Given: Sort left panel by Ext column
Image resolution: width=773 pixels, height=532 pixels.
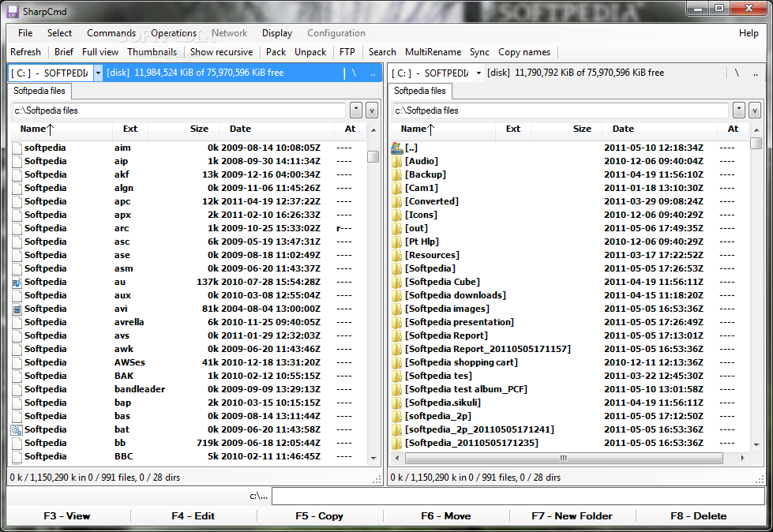Looking at the screenshot, I should tap(130, 129).
